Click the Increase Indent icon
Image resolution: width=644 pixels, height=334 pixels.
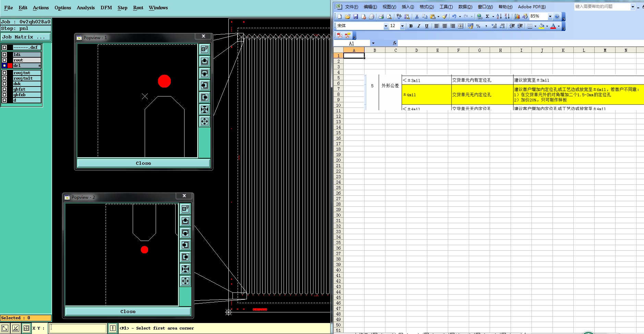click(x=520, y=26)
